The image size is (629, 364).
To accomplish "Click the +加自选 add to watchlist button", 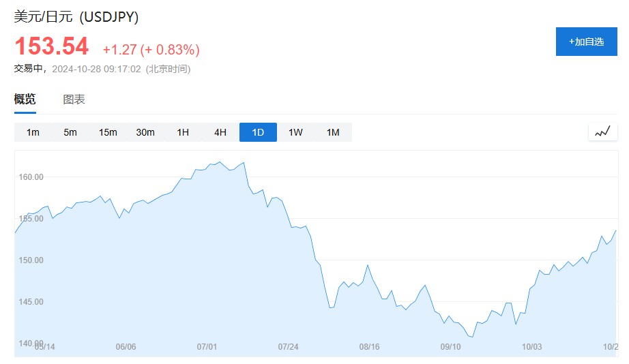I will 586,42.
